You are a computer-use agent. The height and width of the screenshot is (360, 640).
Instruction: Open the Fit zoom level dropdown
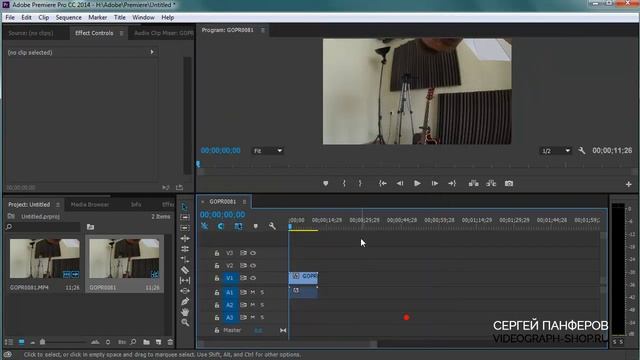(x=268, y=151)
